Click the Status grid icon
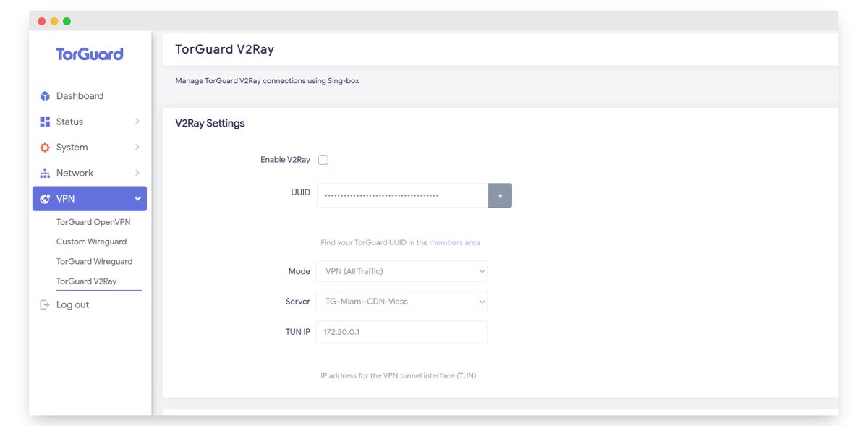Viewport: 868px width, 426px height. click(x=45, y=122)
